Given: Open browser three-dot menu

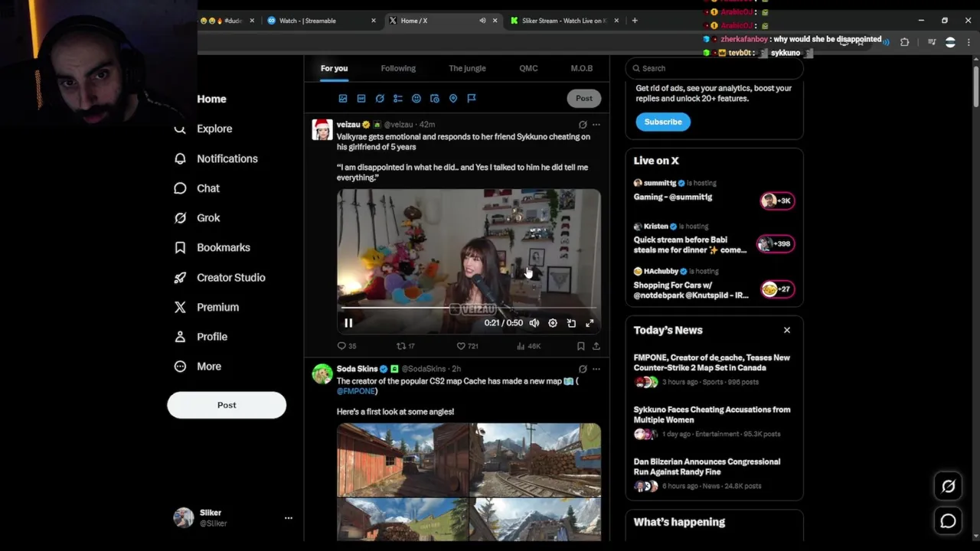Looking at the screenshot, I should point(970,42).
